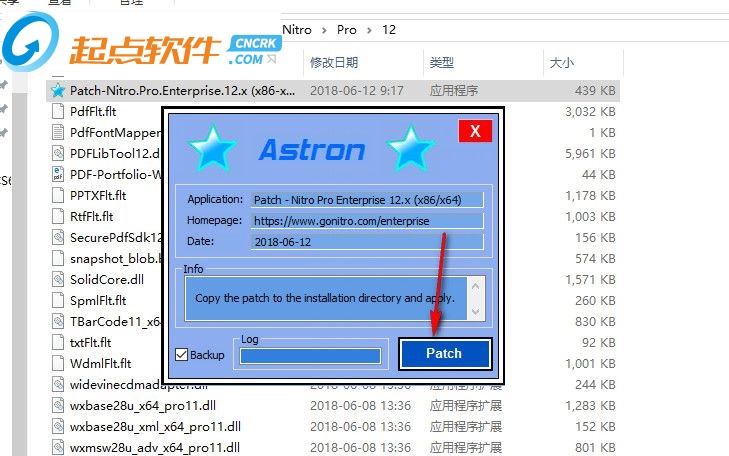Select the widevinecdmadapter dll icon

pos(58,384)
